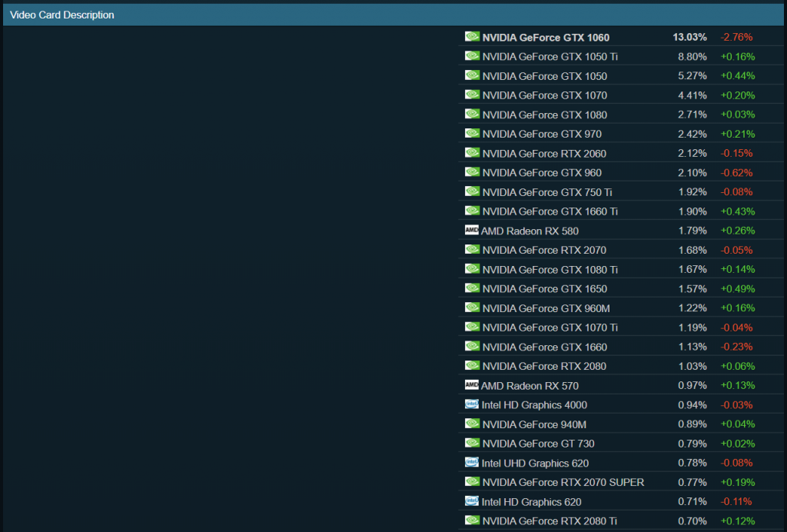Click the 0.94% share value
The image size is (787, 532).
point(692,404)
